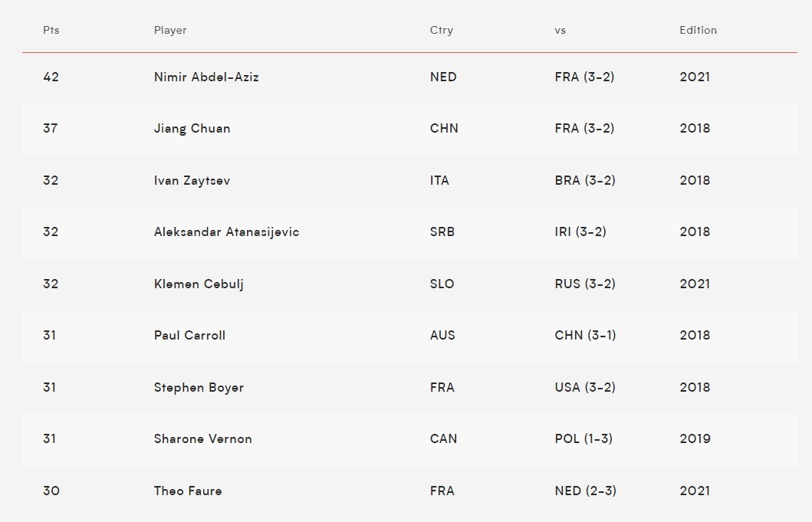Select player Nimir Abdel-Aziz
Viewport: 812px width, 522px height.
pyautogui.click(x=206, y=77)
